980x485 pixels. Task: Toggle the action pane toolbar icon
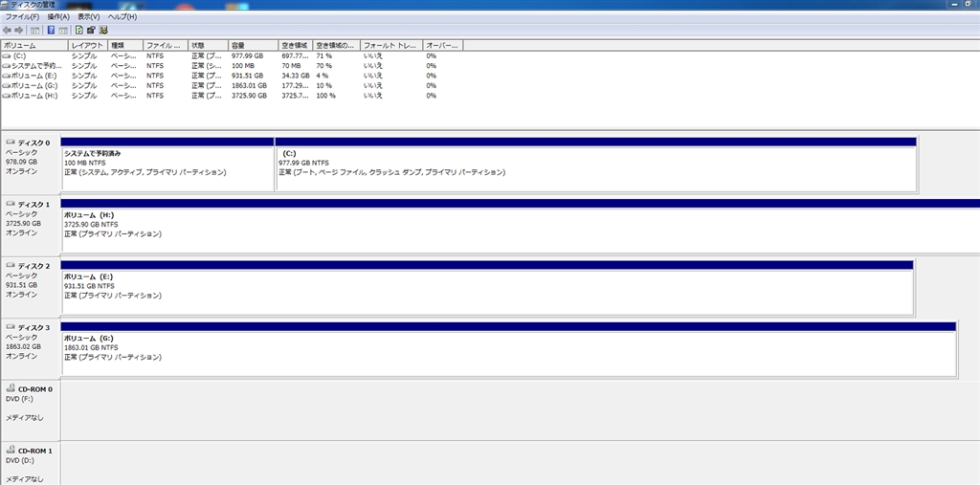[63, 30]
